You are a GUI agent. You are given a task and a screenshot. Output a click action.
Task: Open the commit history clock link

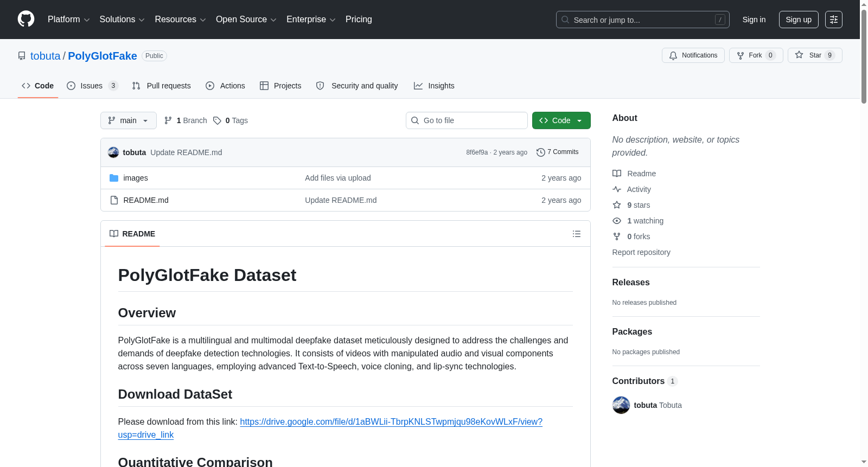557,152
